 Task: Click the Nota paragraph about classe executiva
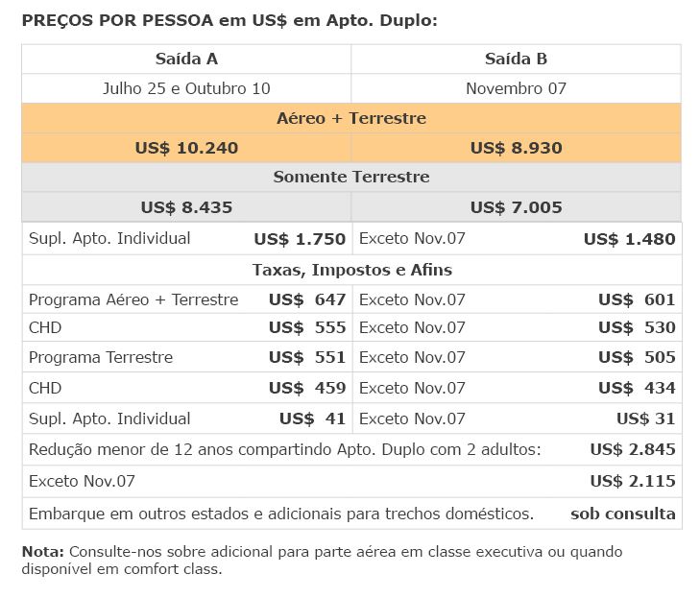point(322,560)
